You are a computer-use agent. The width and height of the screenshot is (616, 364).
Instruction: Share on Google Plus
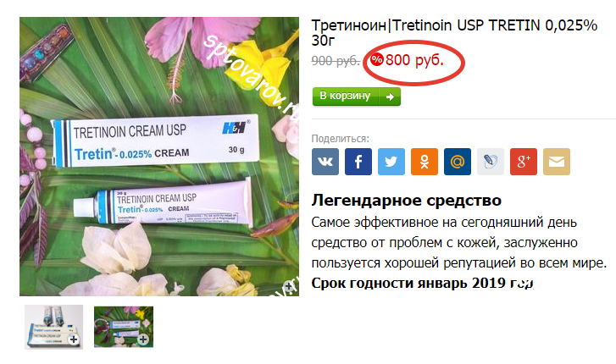[524, 162]
